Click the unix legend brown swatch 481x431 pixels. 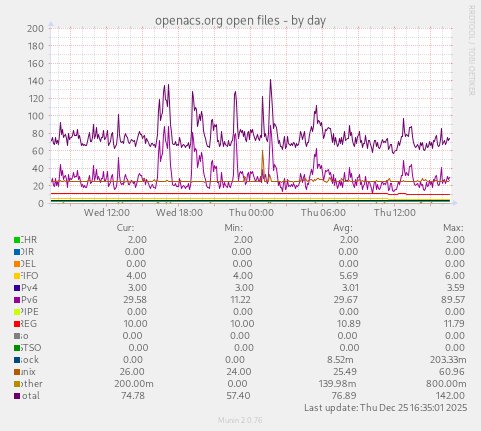[x=17, y=372]
